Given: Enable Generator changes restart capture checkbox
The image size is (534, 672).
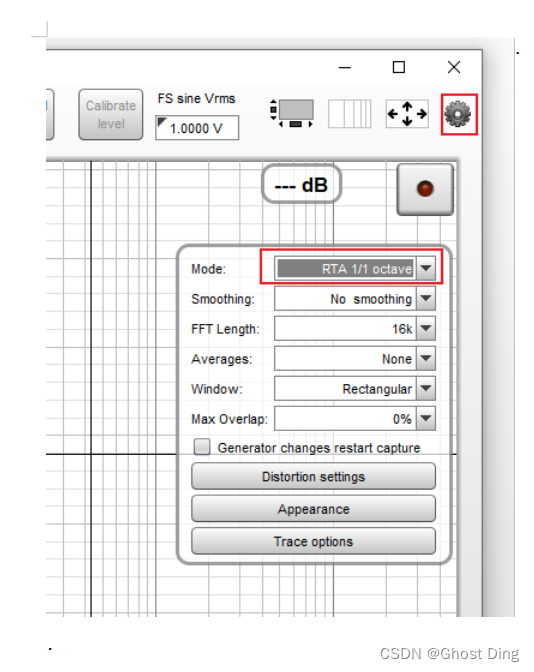Looking at the screenshot, I should point(202,447).
